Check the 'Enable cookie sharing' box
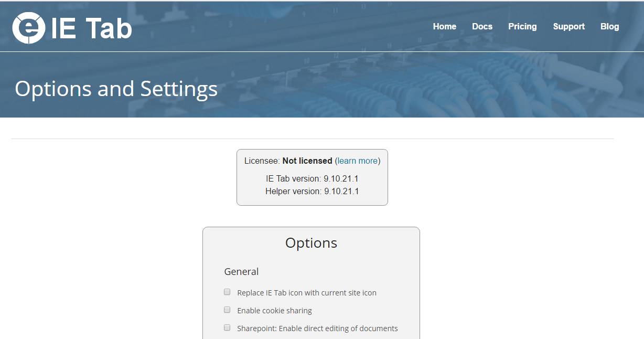This screenshot has width=644, height=339. tap(227, 310)
